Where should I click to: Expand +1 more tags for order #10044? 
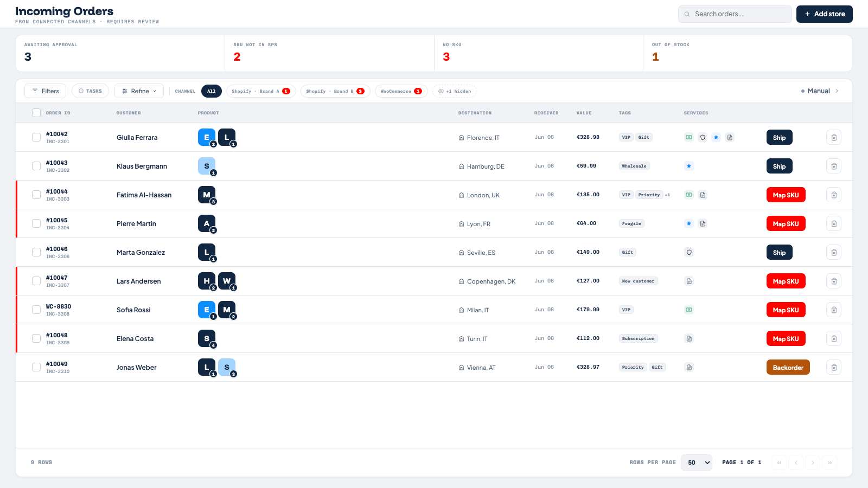point(667,195)
